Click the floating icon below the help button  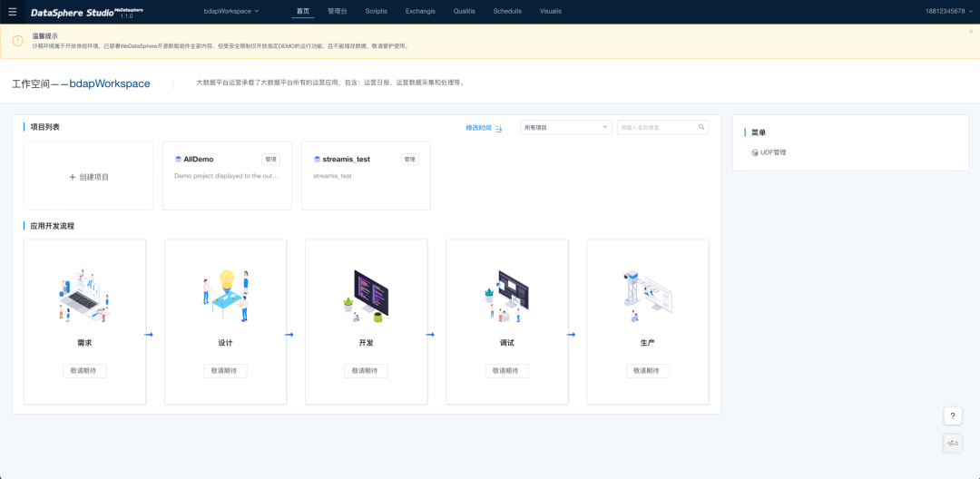click(953, 443)
